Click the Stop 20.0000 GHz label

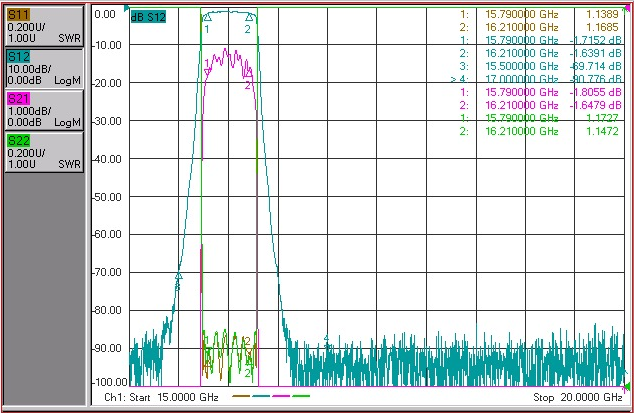click(x=578, y=397)
